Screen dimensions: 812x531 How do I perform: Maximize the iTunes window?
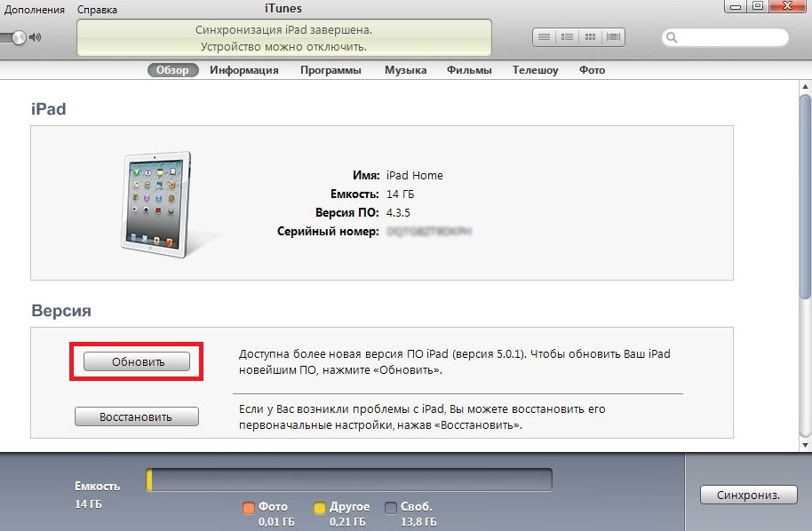758,6
